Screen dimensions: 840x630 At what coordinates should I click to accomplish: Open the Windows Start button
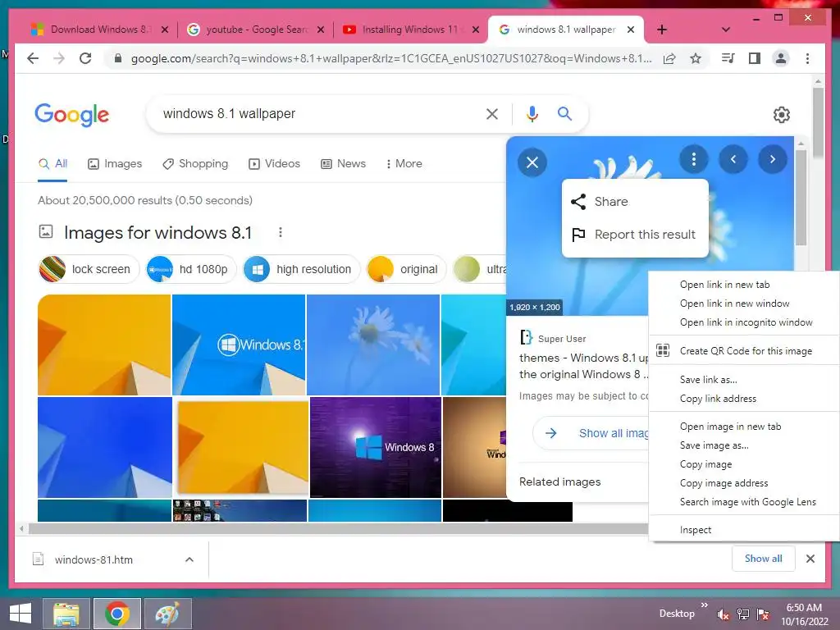[x=21, y=614]
